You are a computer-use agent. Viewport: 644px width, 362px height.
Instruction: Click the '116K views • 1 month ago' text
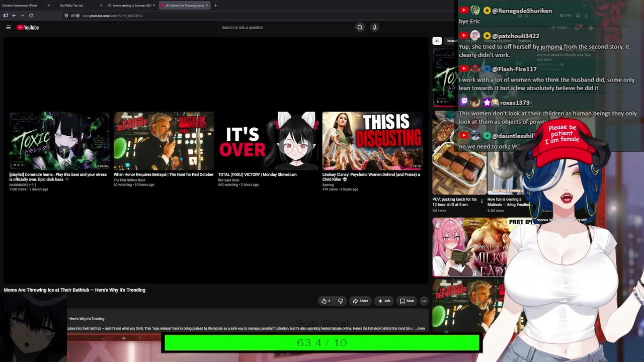[29, 190]
